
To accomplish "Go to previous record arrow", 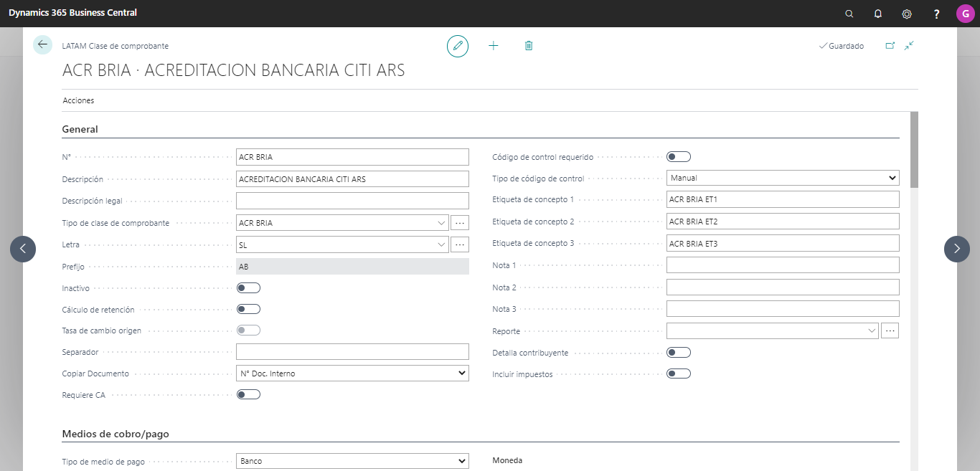I will [23, 249].
